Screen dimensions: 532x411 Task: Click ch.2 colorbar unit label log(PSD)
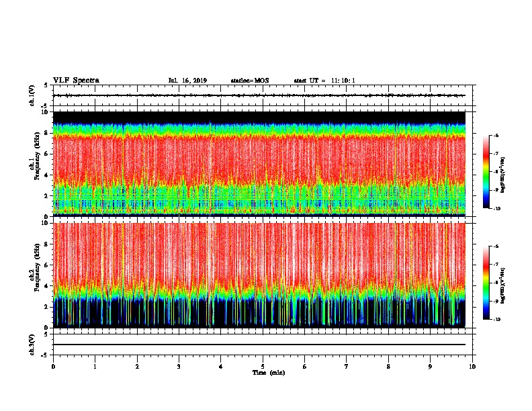[x=503, y=285]
